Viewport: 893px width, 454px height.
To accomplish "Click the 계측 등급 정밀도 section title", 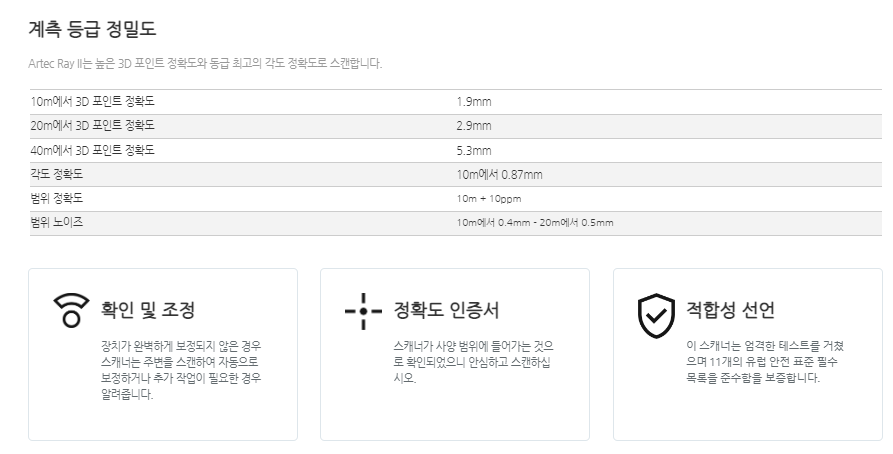I will (x=92, y=28).
